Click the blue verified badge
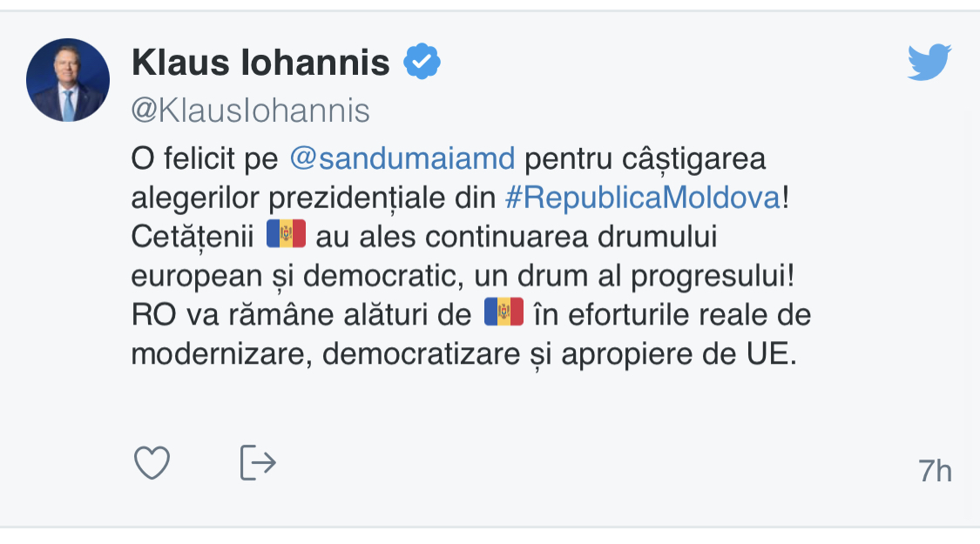980x544 pixels. [422, 63]
